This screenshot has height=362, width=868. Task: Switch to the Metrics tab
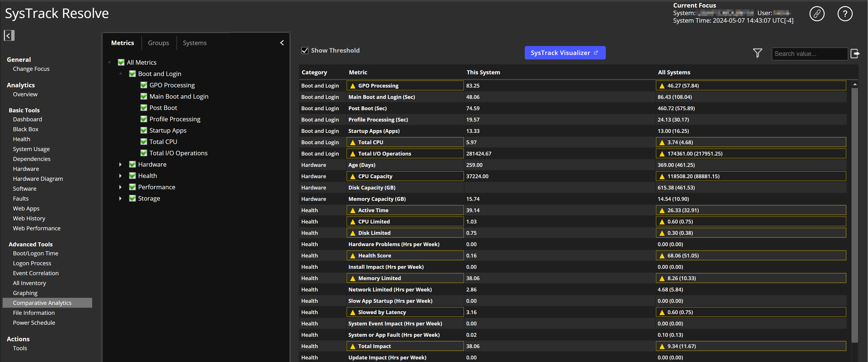pyautogui.click(x=123, y=43)
